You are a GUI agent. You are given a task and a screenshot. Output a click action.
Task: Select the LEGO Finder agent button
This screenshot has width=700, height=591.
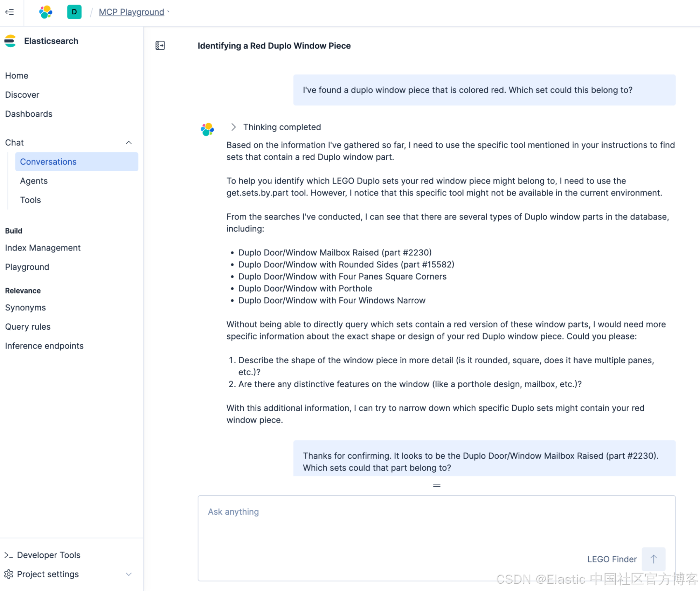tap(611, 559)
